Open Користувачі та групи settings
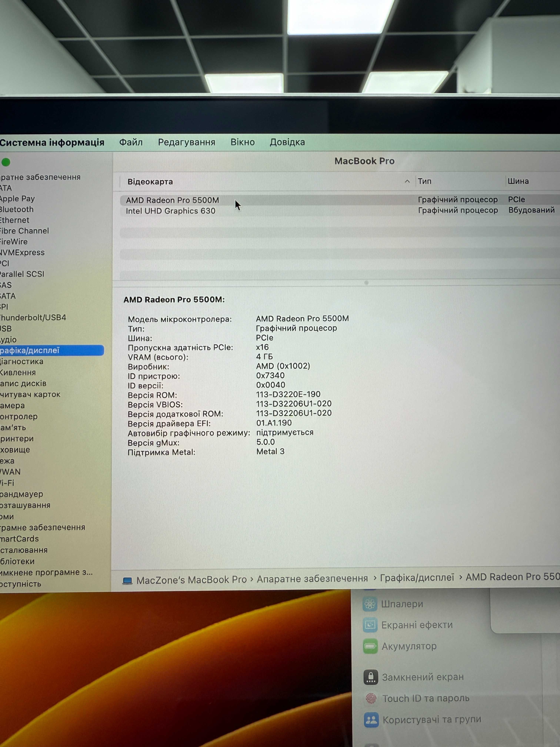Image resolution: width=560 pixels, height=747 pixels. [x=432, y=720]
